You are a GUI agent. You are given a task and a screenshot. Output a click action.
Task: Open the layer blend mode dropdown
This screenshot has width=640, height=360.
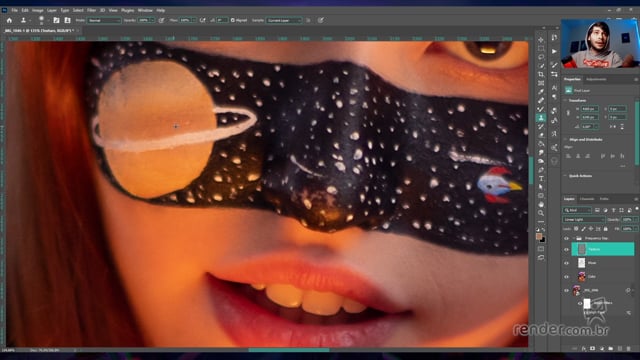pos(583,220)
